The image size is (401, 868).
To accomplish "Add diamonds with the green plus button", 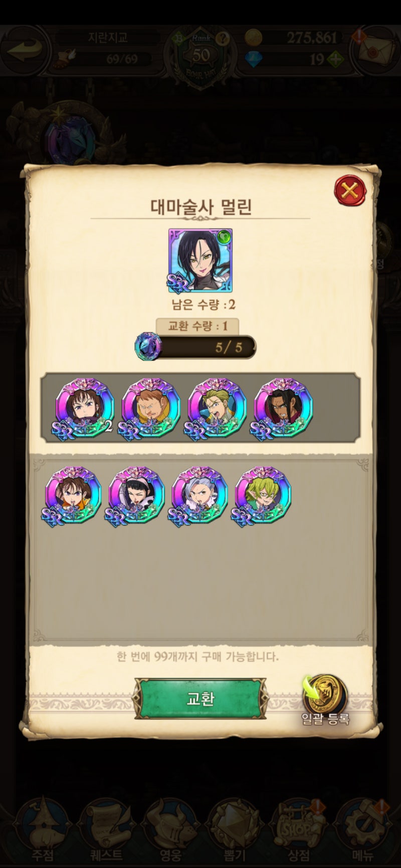I will click(334, 60).
